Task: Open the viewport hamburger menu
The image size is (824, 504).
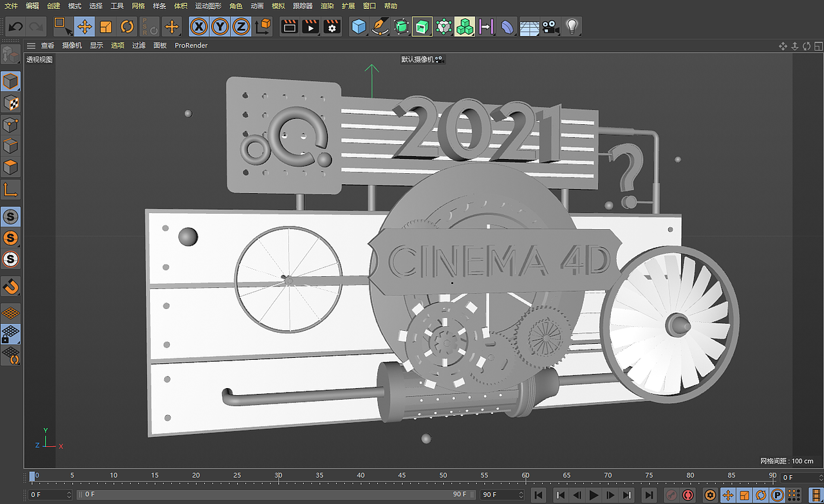Action: (31, 46)
